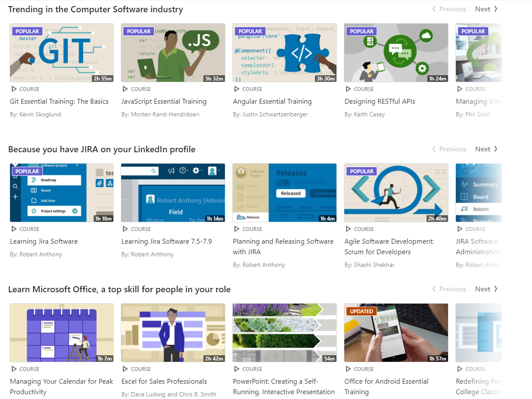Screen dimensions: 532x399
Task: Click the play icon under Excel for Sales thumbnail
Action: click(x=126, y=369)
